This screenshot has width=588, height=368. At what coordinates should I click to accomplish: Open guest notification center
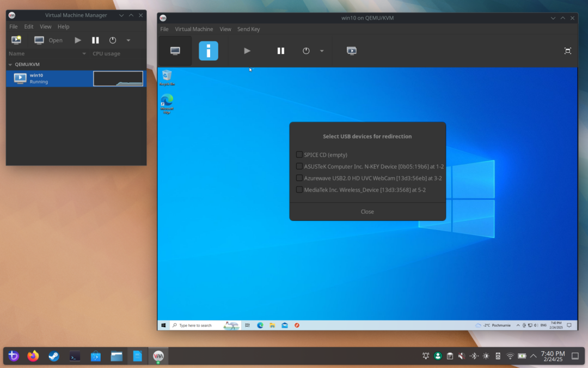point(569,325)
